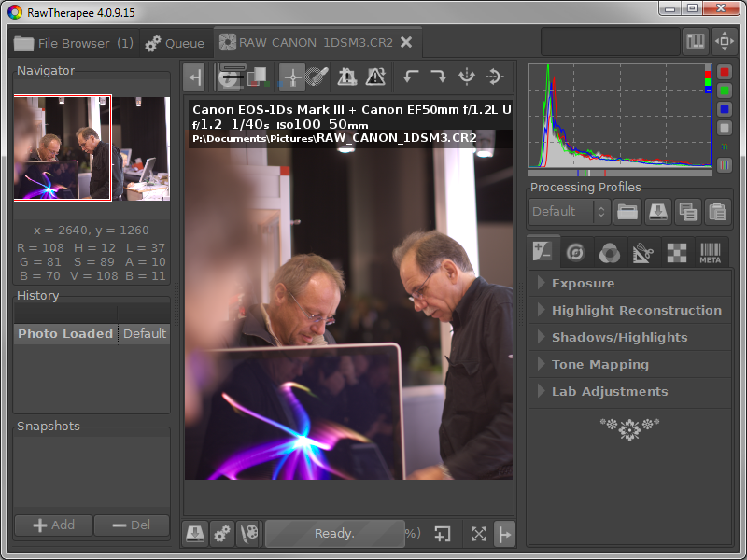Click the Add snapshot button
This screenshot has height=560, width=747.
click(53, 525)
